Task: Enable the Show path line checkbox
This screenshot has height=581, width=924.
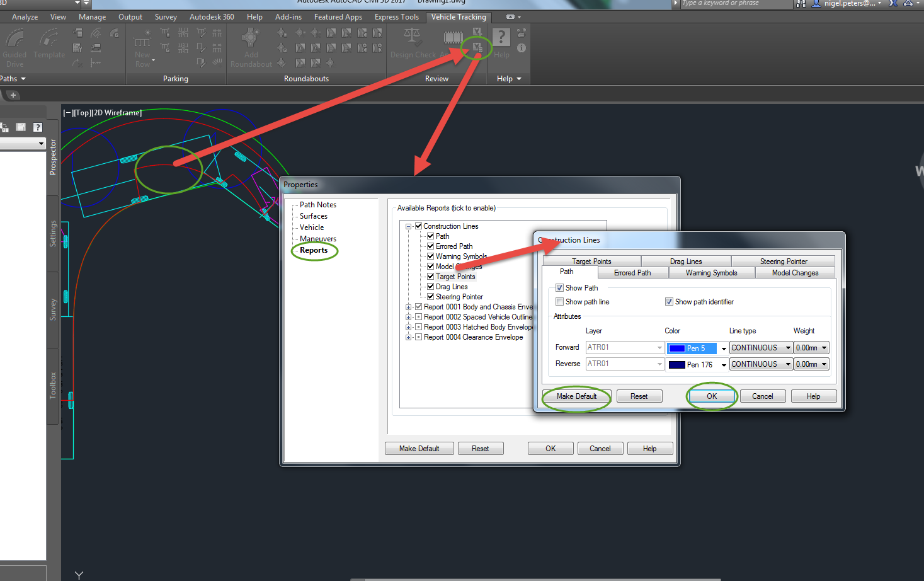Action: click(559, 302)
